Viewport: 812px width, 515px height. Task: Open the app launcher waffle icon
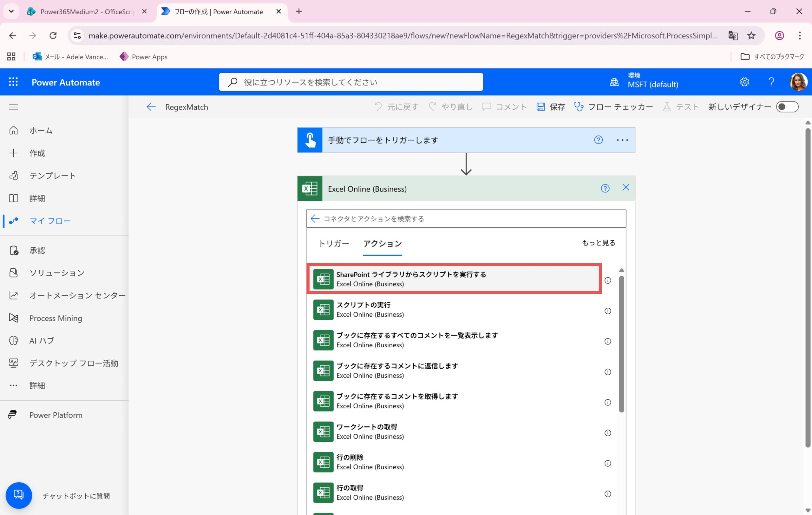coord(13,82)
